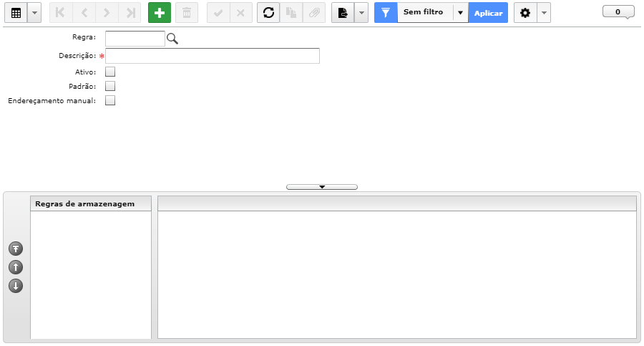Move rule to top with arrow icon

16,249
